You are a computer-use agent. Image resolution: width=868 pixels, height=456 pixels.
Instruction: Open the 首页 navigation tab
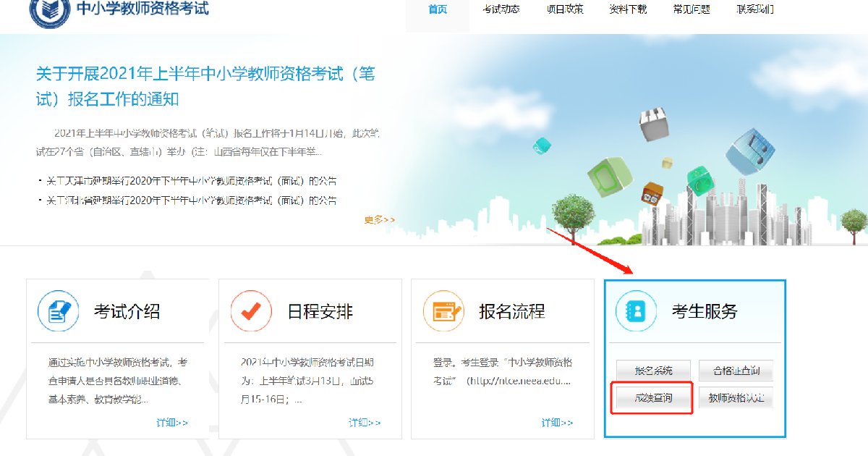[438, 9]
